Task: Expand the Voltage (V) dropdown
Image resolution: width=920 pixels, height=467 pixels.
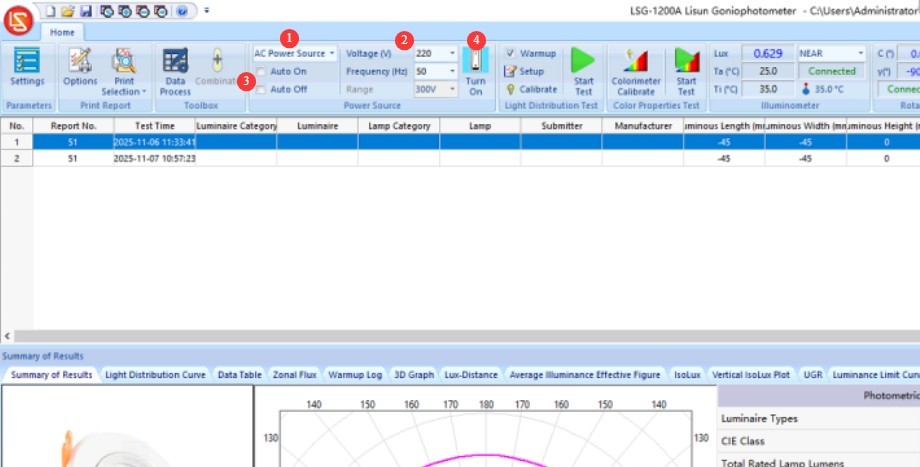Action: [452, 53]
